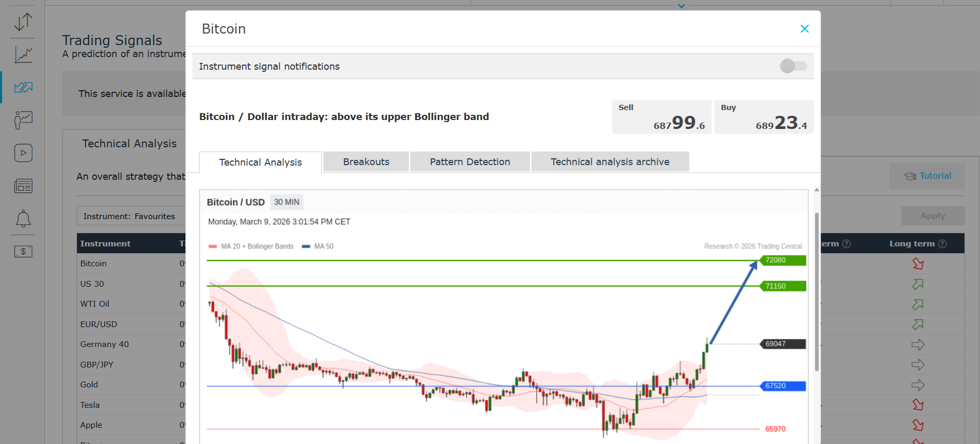Click the Sell price 68799.6 box

pyautogui.click(x=662, y=117)
